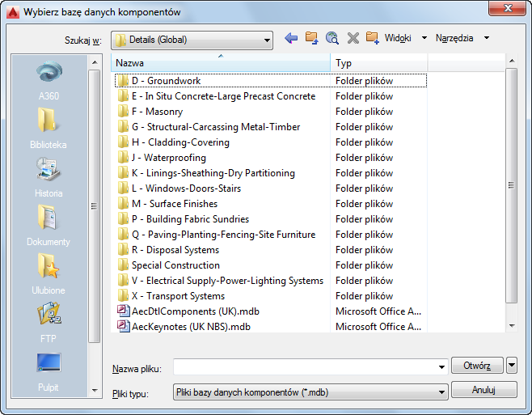Open the Narzędzia tools menu
This screenshot has width=532, height=415.
click(462, 38)
